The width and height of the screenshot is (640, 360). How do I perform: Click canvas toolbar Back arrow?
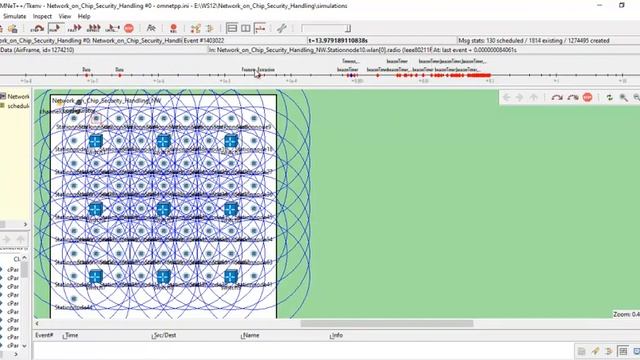(507, 98)
